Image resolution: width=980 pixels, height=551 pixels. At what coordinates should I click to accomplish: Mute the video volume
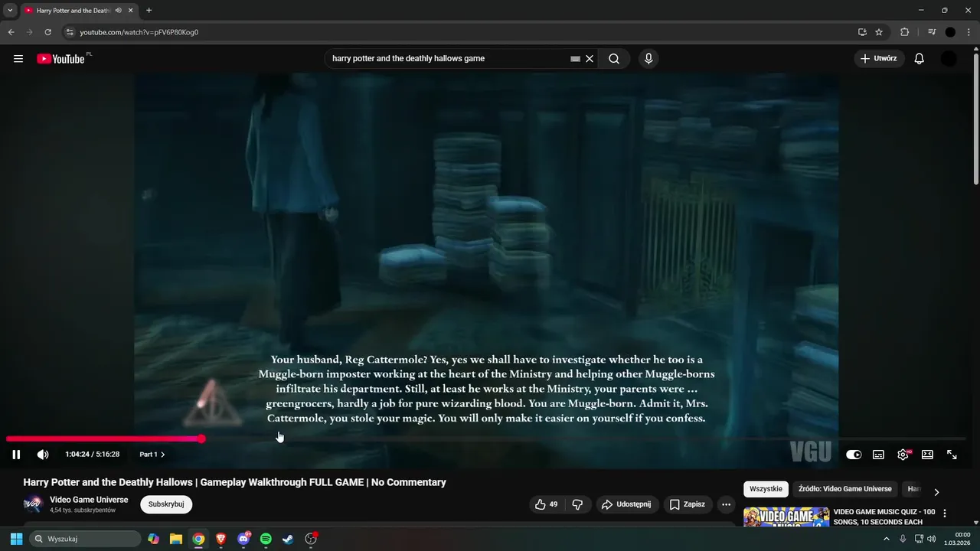43,455
